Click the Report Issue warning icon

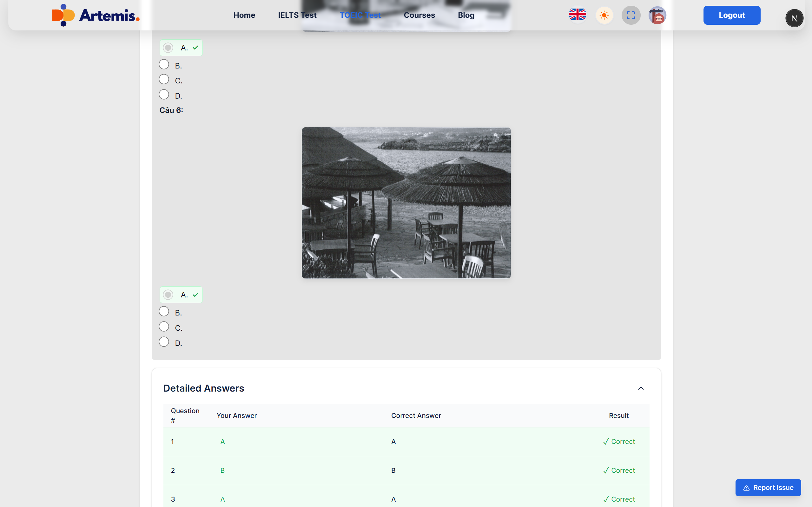pos(746,488)
